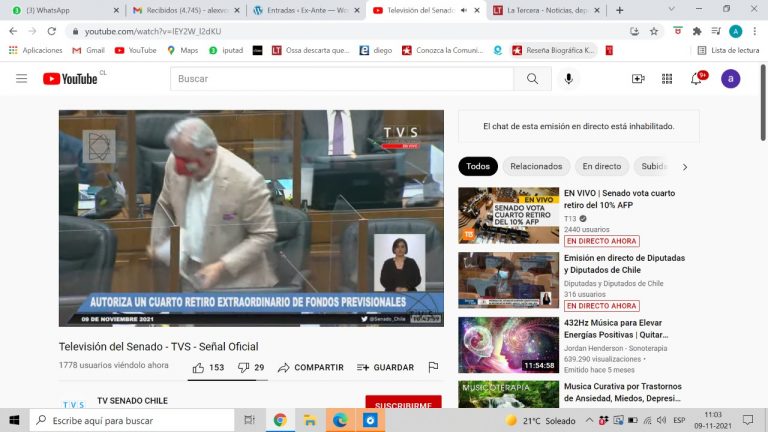The image size is (768, 432).
Task: Select the Relacionados filter chip
Action: pyautogui.click(x=536, y=167)
